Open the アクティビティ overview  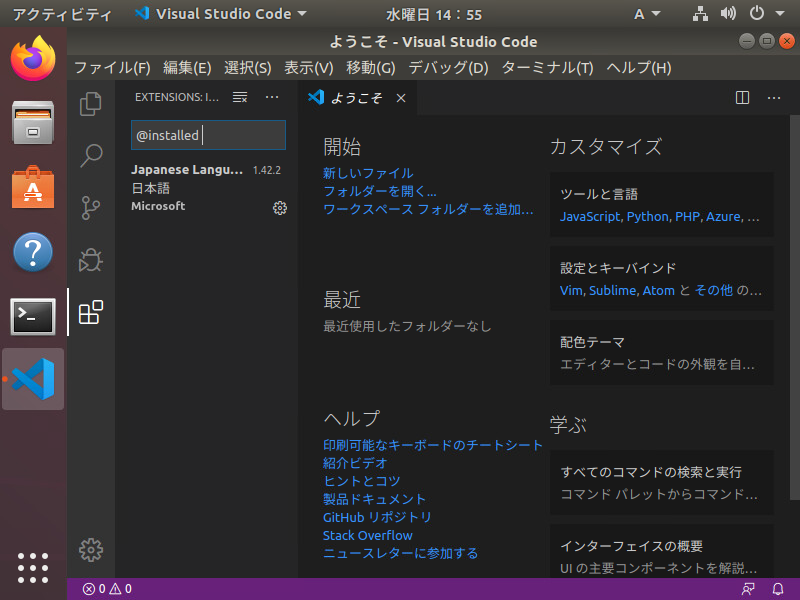(62, 14)
